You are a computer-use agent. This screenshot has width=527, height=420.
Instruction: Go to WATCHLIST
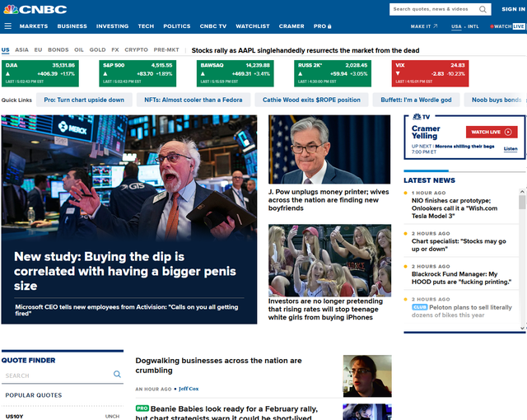point(253,26)
